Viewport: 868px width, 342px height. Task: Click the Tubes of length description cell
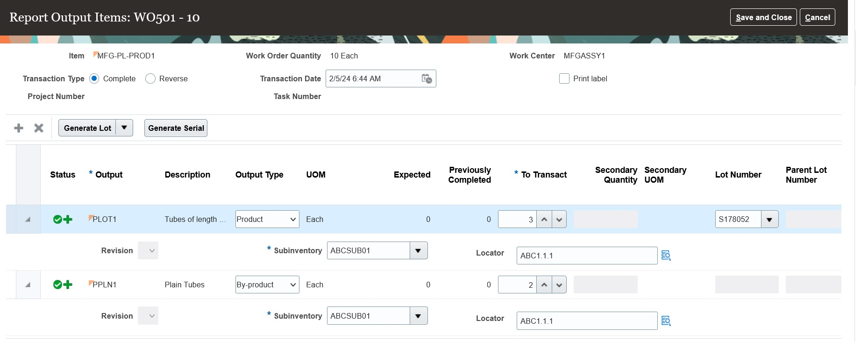(x=195, y=219)
